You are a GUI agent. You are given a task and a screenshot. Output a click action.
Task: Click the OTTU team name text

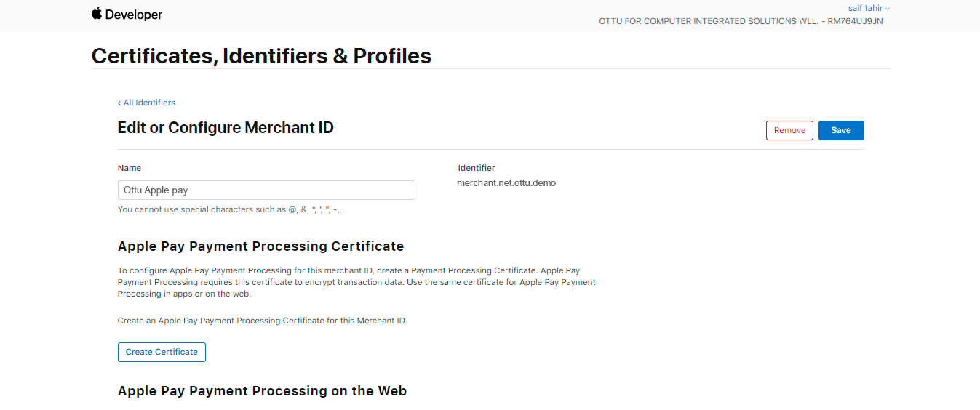(x=741, y=21)
